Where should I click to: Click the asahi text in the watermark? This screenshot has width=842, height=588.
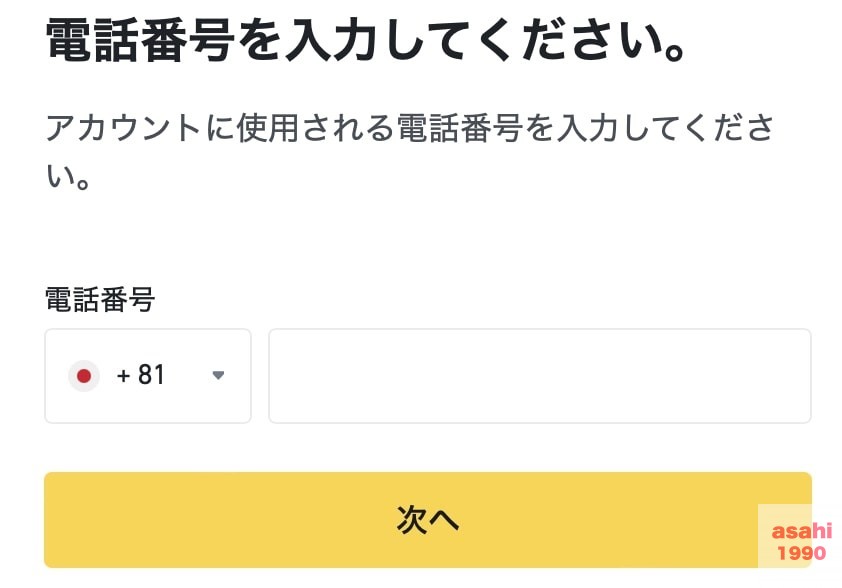pos(802,531)
